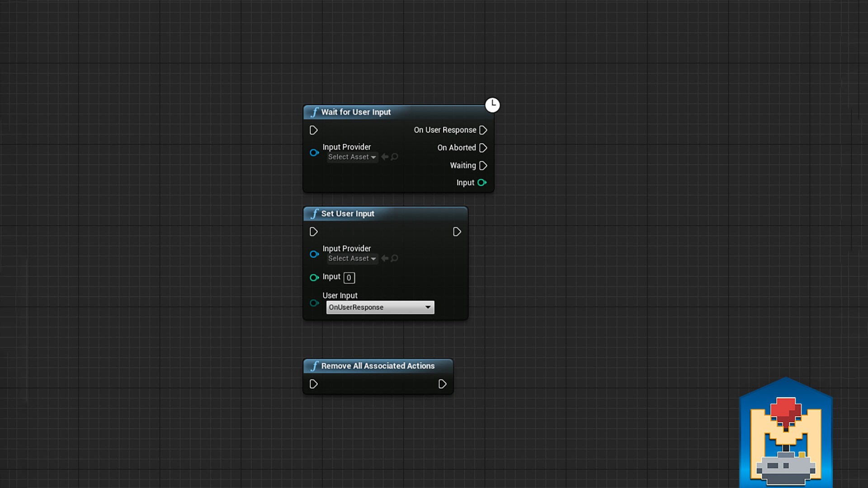
Task: Click Set User Input execution output pin
Action: [457, 232]
